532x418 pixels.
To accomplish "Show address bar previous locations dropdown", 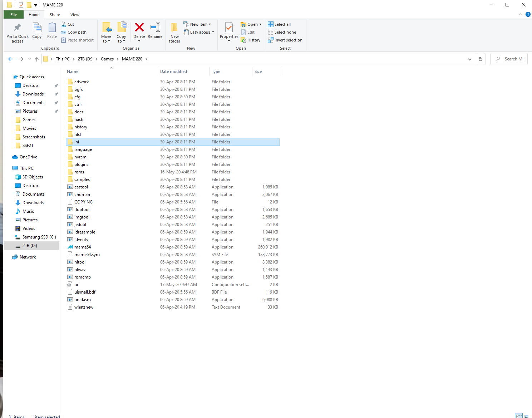I will [469, 59].
